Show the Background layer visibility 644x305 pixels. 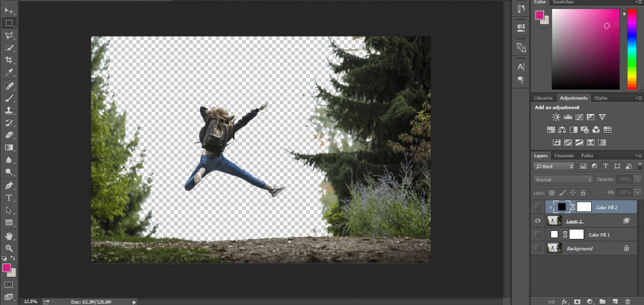[x=538, y=248]
